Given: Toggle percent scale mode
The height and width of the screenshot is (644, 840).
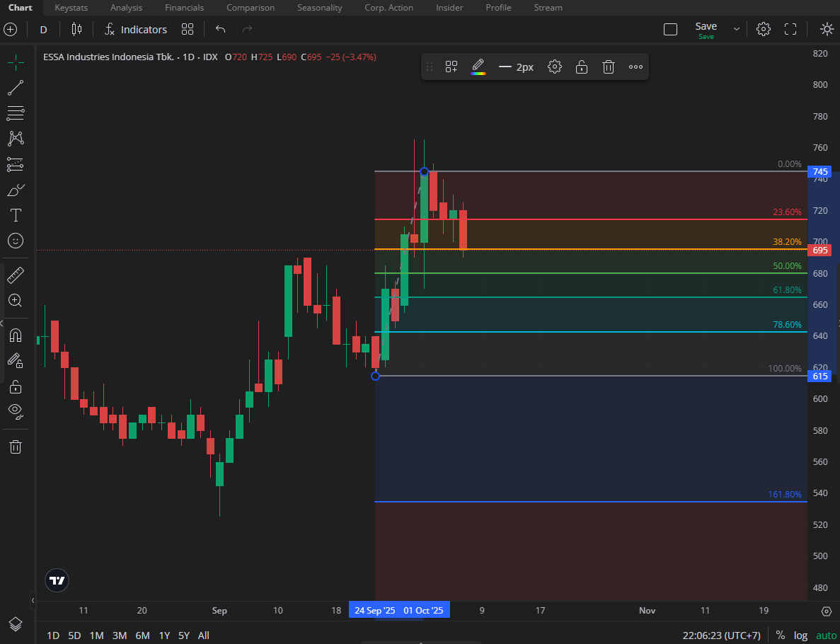Looking at the screenshot, I should point(780,636).
